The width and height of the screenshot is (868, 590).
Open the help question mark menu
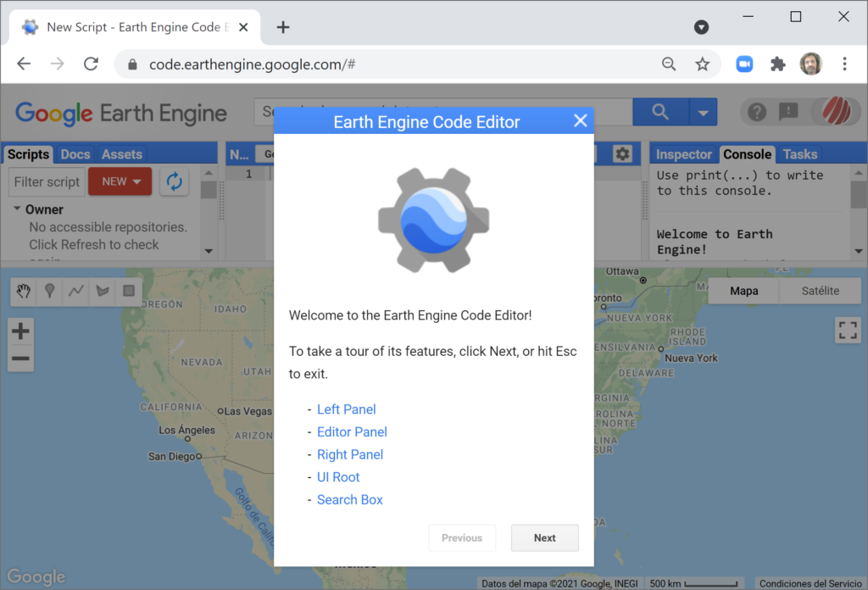(x=757, y=113)
